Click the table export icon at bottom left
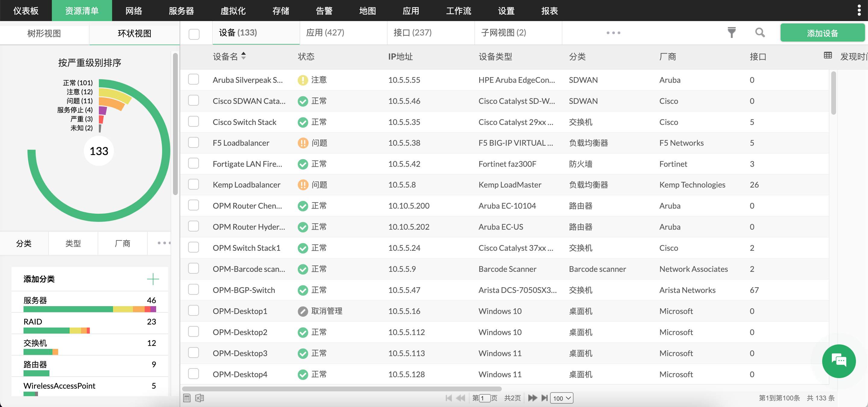This screenshot has width=868, height=407. pos(187,398)
